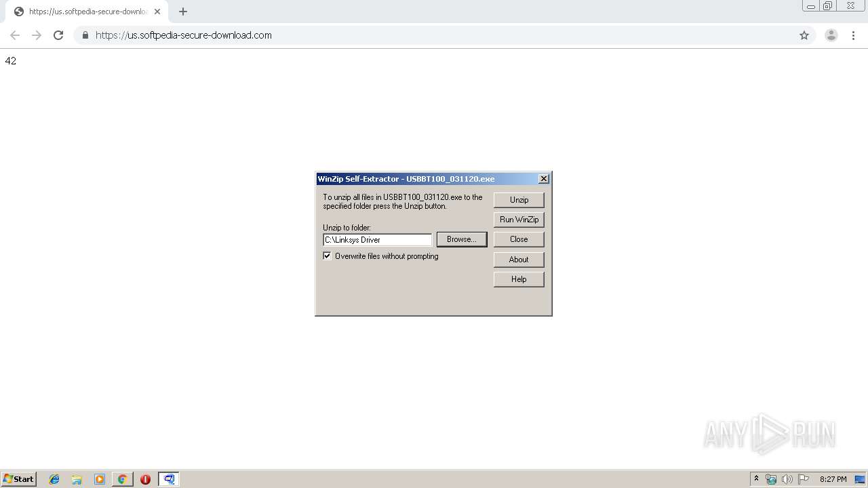Image resolution: width=868 pixels, height=488 pixels.
Task: Open Opera from the taskbar
Action: click(x=145, y=479)
